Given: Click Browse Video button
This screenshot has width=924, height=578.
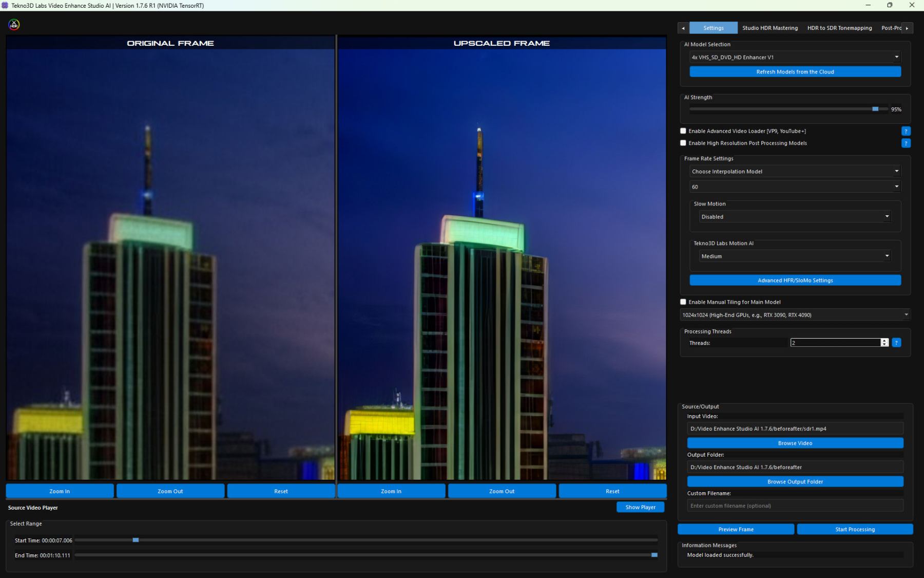Looking at the screenshot, I should tap(795, 443).
